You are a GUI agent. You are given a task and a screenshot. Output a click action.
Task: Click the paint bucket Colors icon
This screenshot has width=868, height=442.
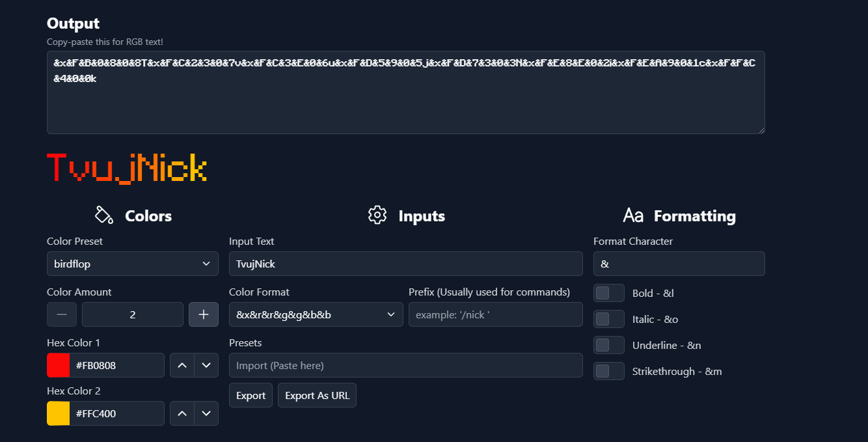pos(104,215)
